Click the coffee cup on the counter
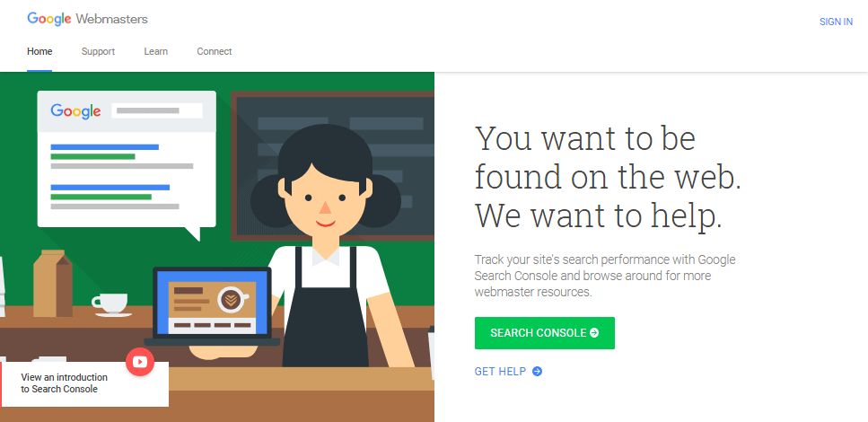The width and height of the screenshot is (868, 422). pyautogui.click(x=111, y=304)
